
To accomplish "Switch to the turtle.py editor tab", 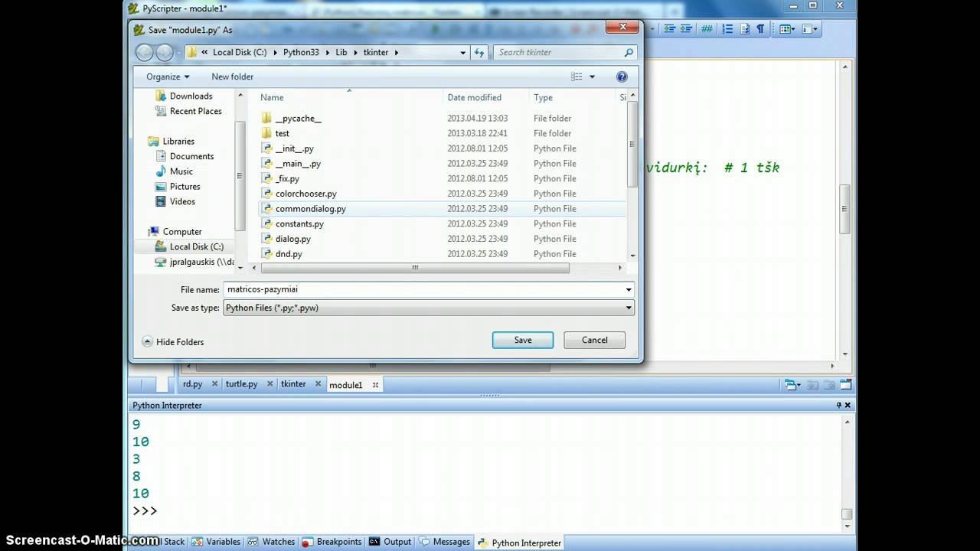I will [241, 384].
